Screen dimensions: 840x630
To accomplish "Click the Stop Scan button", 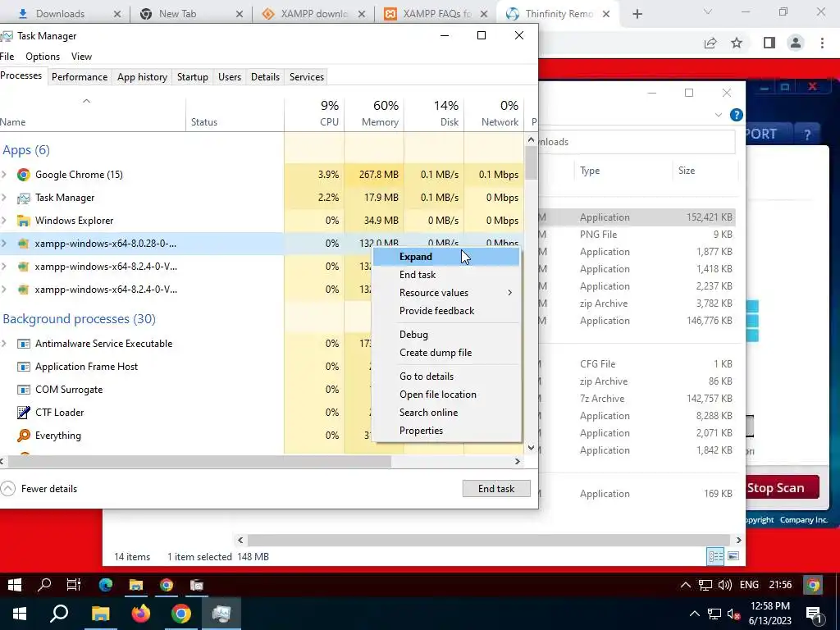I will (781, 487).
